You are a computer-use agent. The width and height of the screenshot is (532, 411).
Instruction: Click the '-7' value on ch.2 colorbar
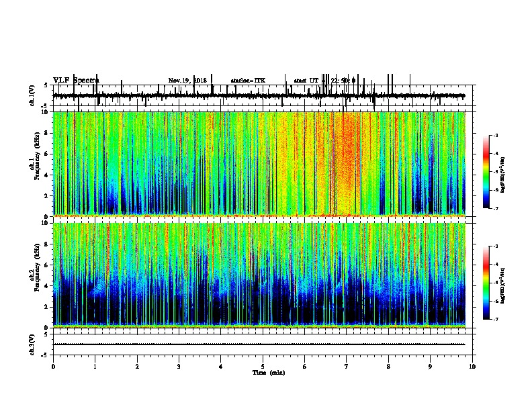(x=496, y=319)
